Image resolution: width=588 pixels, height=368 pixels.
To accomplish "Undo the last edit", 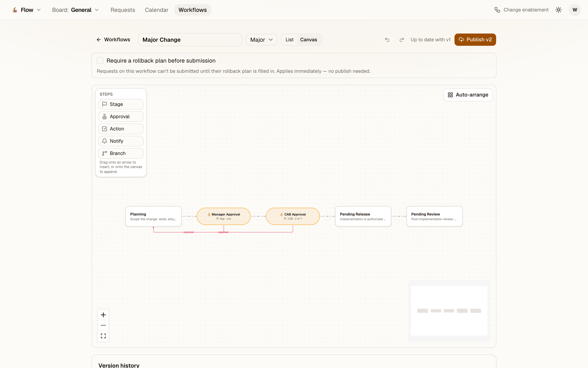I will (387, 40).
